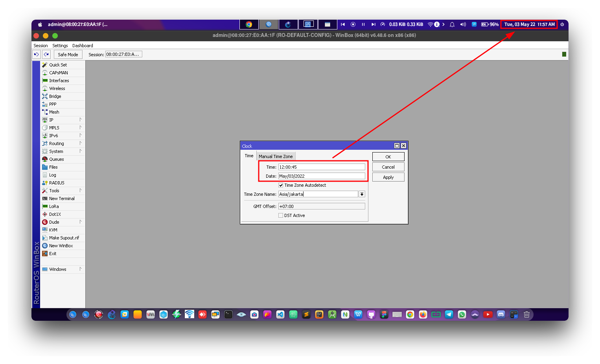Viewport: 600px width, 364px height.
Task: Expand the IP submenu
Action: (x=51, y=120)
